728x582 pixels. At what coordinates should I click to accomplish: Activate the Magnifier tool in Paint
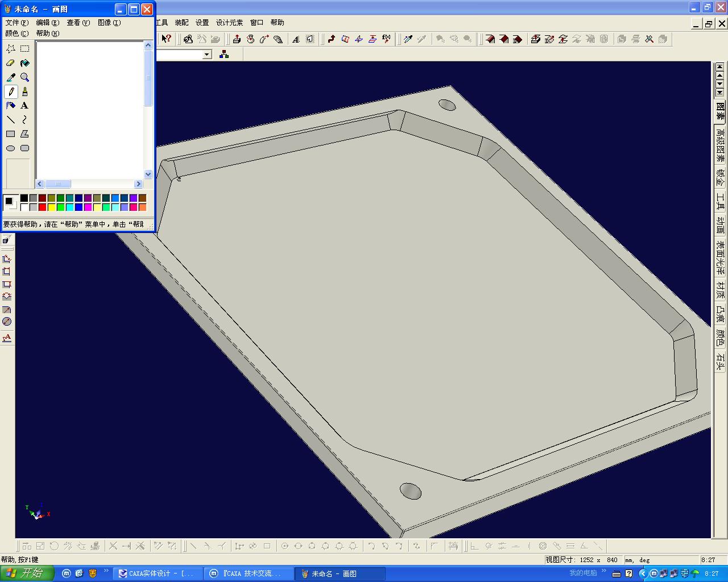tap(24, 77)
